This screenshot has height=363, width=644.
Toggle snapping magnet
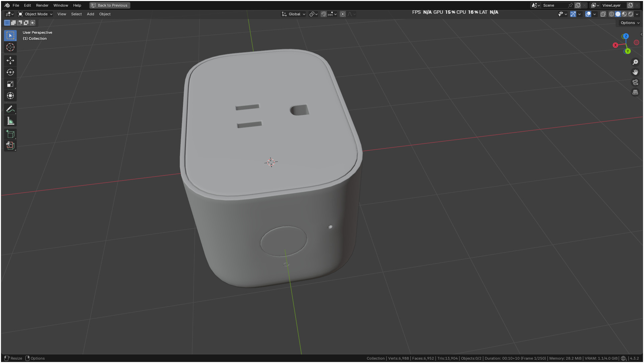point(323,14)
